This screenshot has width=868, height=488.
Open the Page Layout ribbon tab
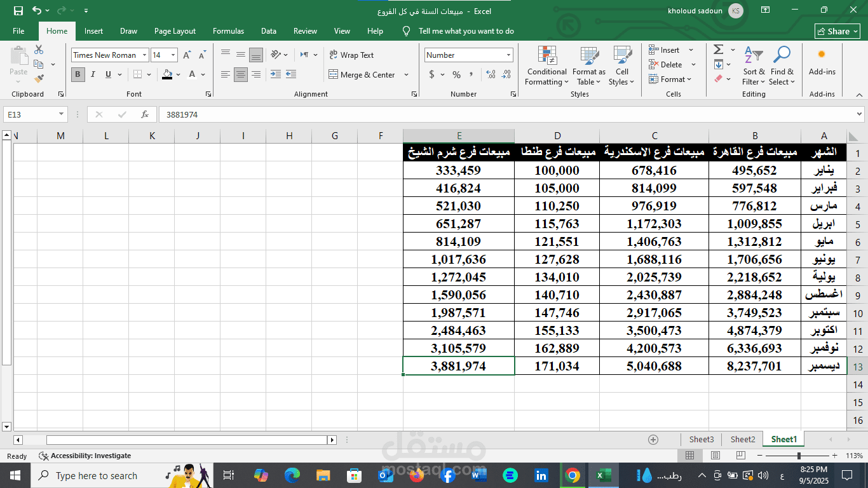click(175, 31)
